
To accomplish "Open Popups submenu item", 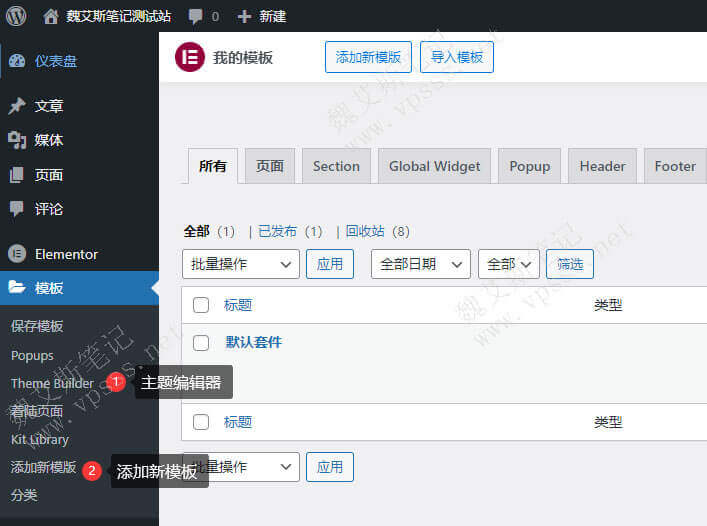I will tap(32, 356).
